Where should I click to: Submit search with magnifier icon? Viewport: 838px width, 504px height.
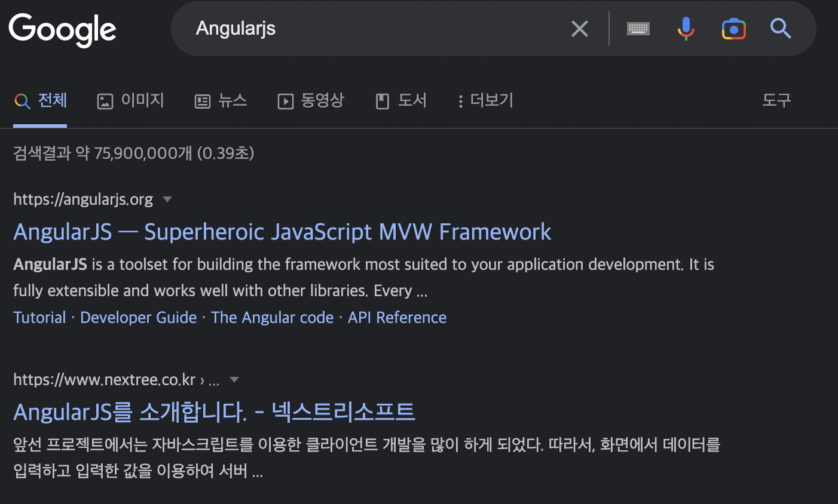(x=781, y=28)
